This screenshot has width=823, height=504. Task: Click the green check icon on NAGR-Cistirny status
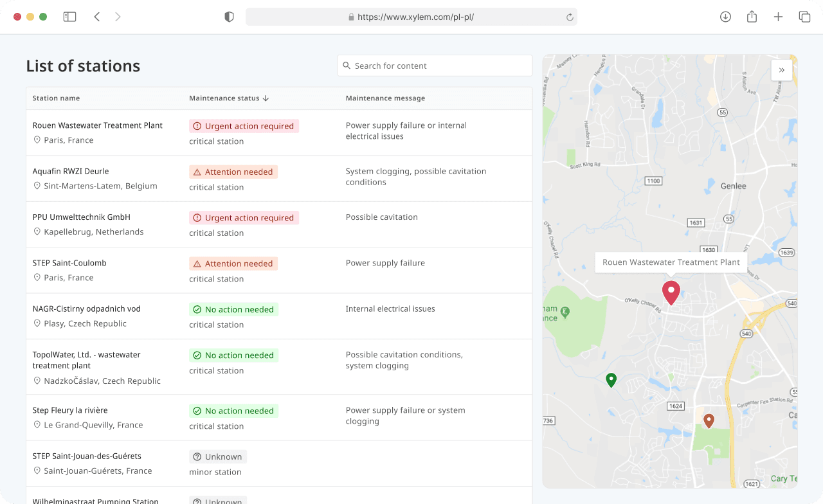(x=196, y=309)
